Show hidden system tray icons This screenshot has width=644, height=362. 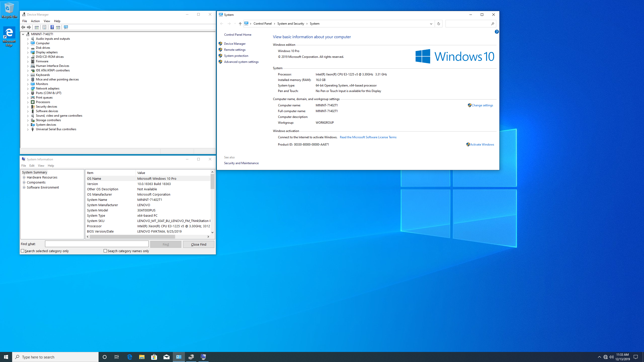[599, 357]
